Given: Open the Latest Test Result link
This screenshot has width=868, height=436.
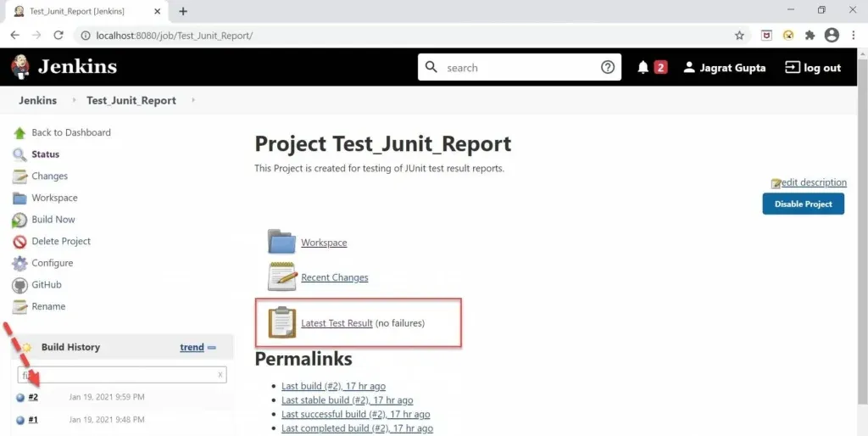Looking at the screenshot, I should point(337,323).
